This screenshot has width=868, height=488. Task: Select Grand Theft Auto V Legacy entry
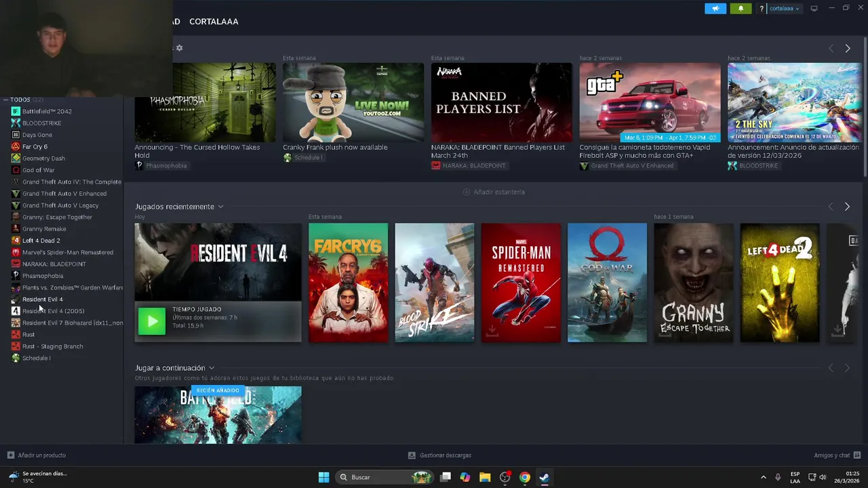click(x=60, y=205)
